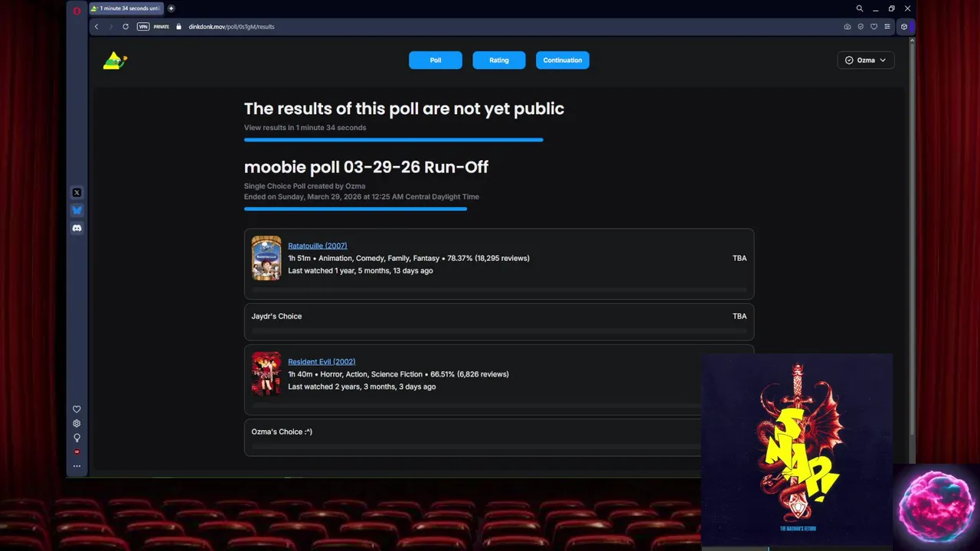Image resolution: width=980 pixels, height=551 pixels.
Task: Click the dinkdonk site logo
Action: (115, 60)
